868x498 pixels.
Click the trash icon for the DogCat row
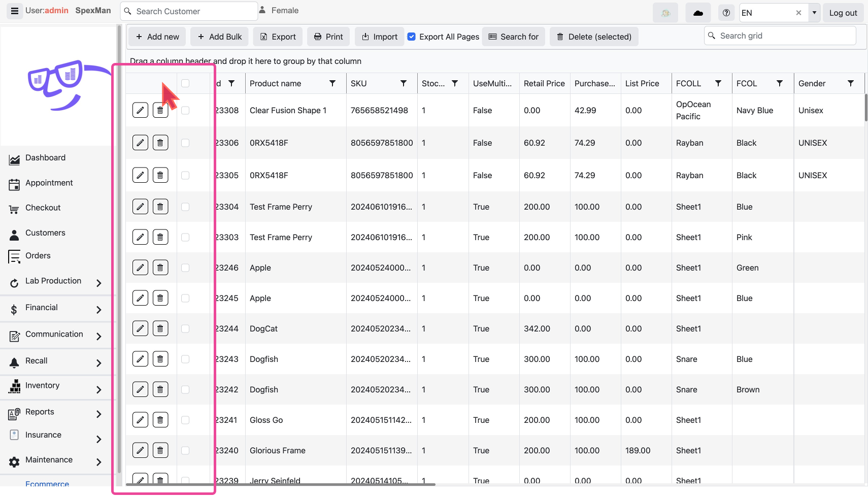click(x=160, y=328)
